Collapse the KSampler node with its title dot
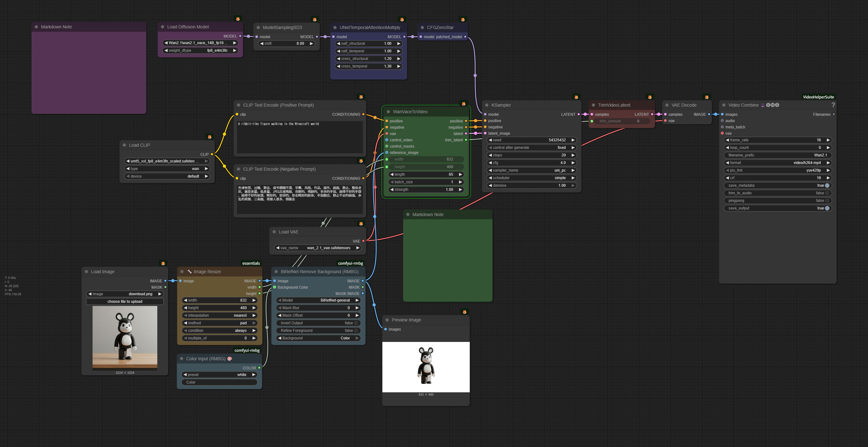Viewport: 868px width, 447px height. (487, 105)
